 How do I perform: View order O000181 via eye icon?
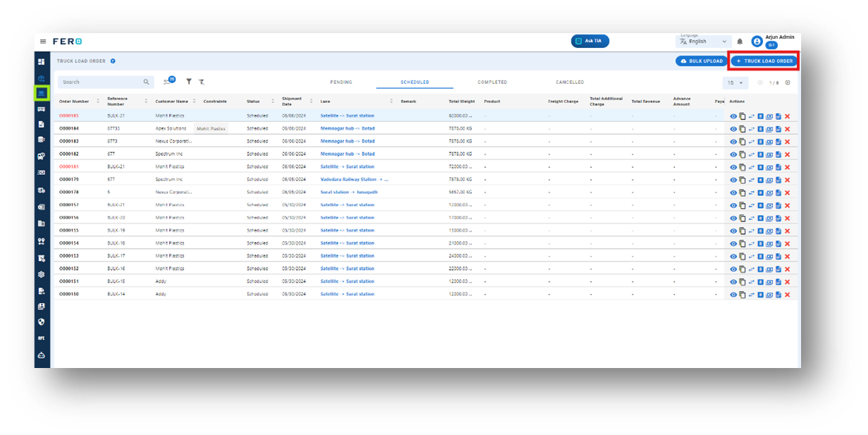pyautogui.click(x=733, y=167)
